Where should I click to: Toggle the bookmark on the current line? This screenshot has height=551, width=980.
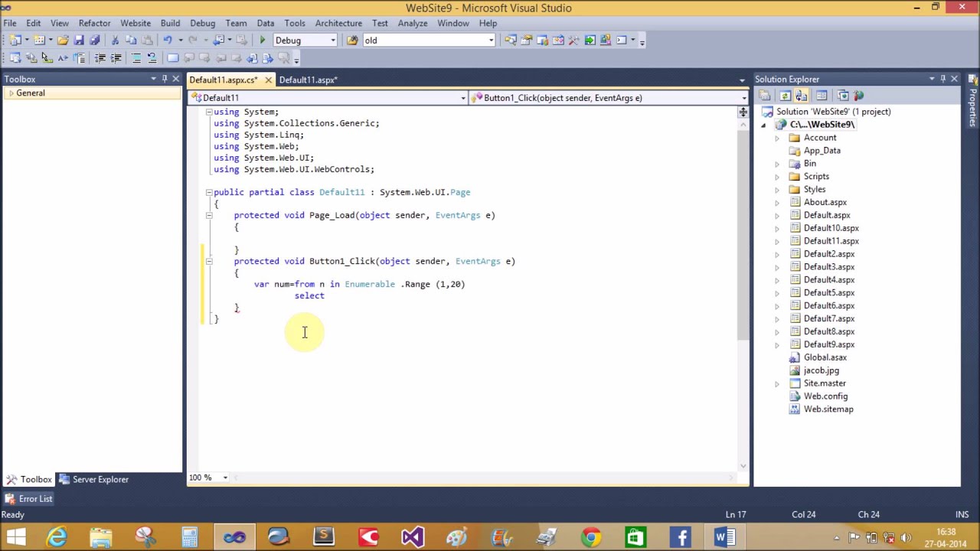pos(173,58)
